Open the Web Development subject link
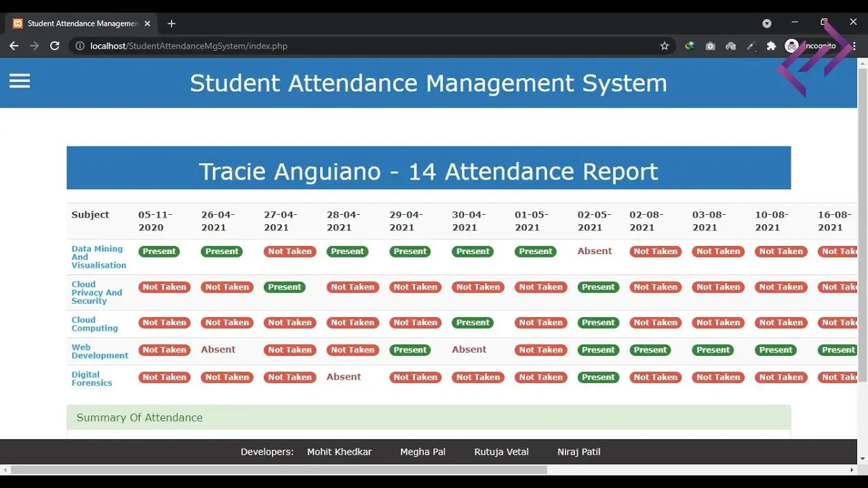868x488 pixels. point(100,351)
